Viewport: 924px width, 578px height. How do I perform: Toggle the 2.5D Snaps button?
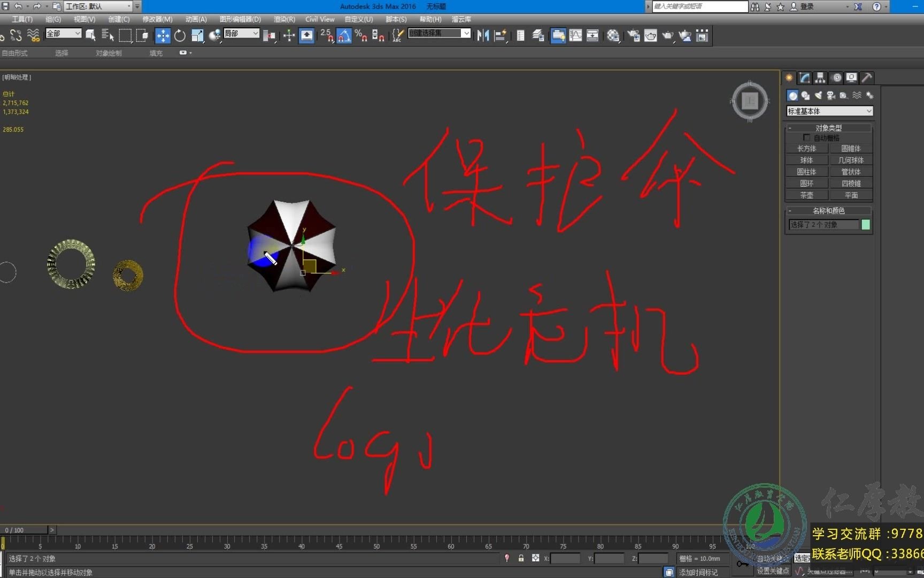[x=327, y=36]
